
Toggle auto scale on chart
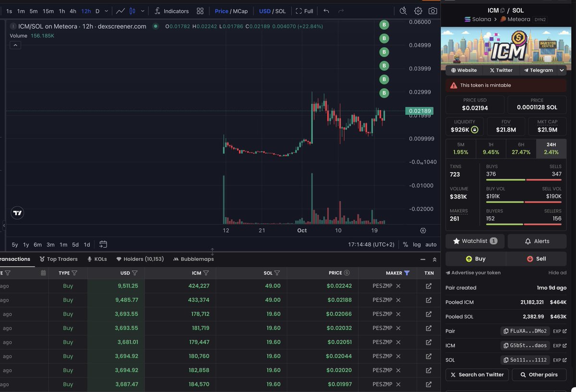point(431,244)
